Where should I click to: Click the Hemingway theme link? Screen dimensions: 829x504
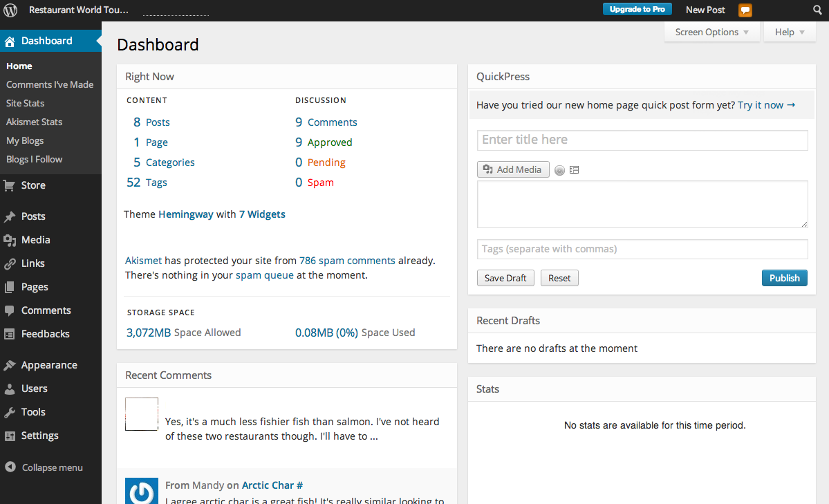pos(185,214)
